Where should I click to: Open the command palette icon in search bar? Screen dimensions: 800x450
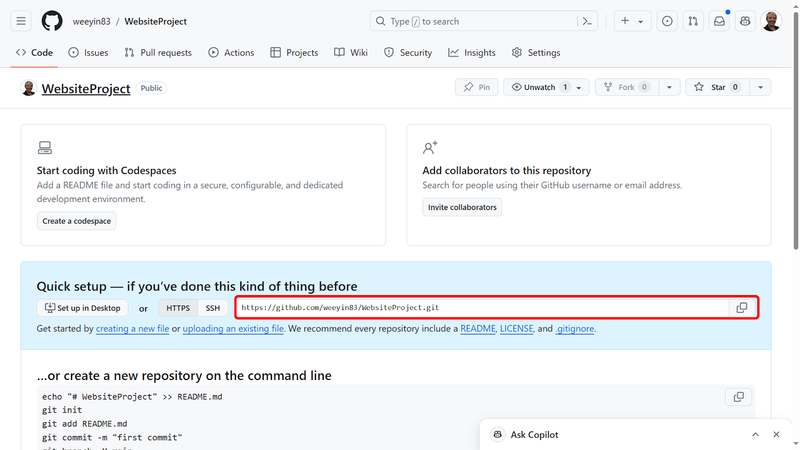(x=587, y=21)
